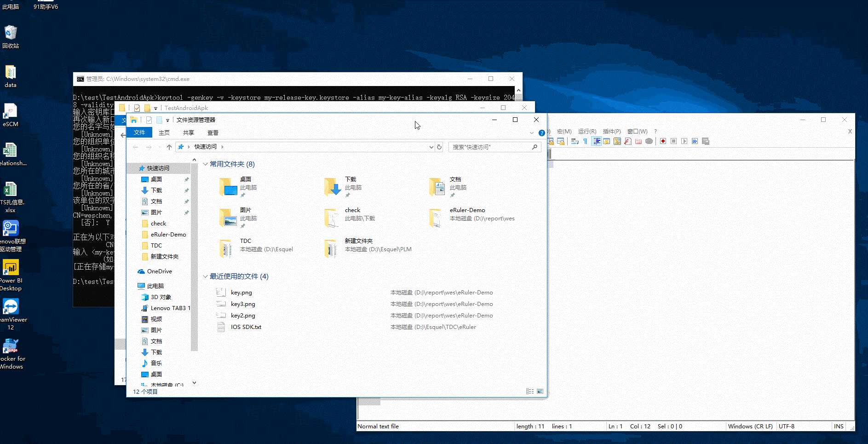The image size is (868, 444).
Task: Refresh the Quick Access view
Action: tap(439, 147)
